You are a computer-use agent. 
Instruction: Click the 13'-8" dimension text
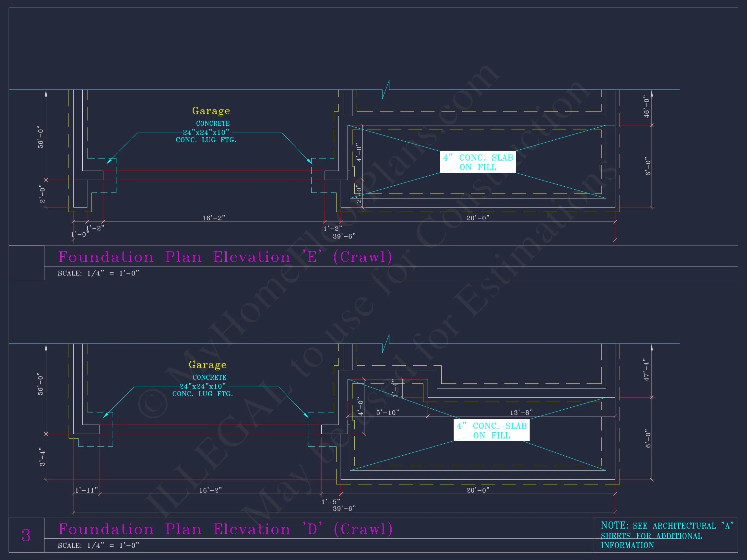[521, 413]
